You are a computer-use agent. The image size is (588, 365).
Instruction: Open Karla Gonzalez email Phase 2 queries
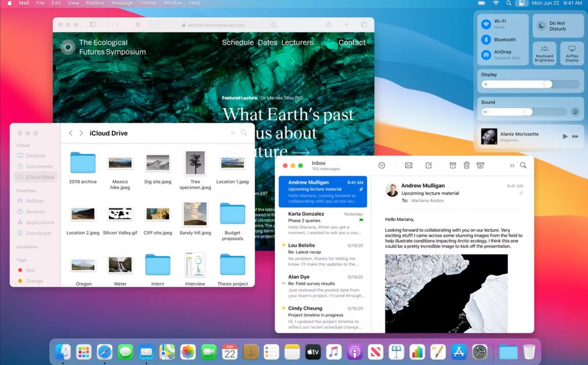(x=323, y=224)
